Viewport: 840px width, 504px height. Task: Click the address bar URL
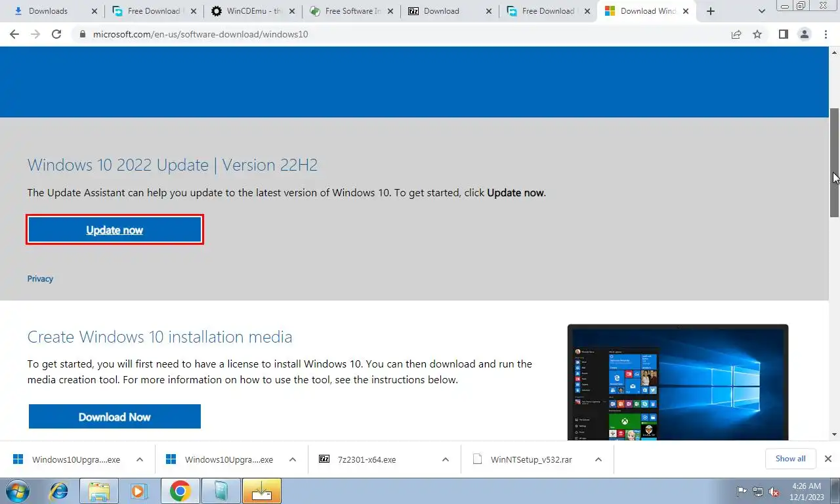click(199, 34)
